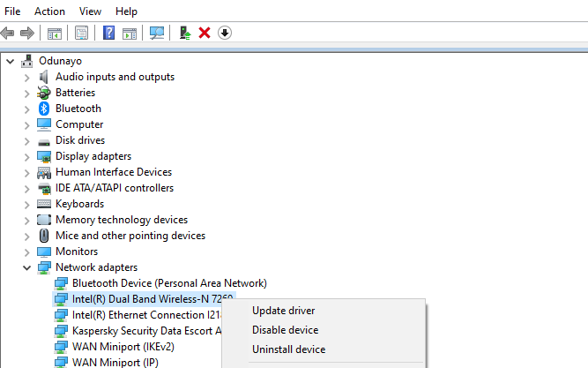Select Kaspersky Security Data Escort adapter
This screenshot has height=368, width=588.
point(146,331)
